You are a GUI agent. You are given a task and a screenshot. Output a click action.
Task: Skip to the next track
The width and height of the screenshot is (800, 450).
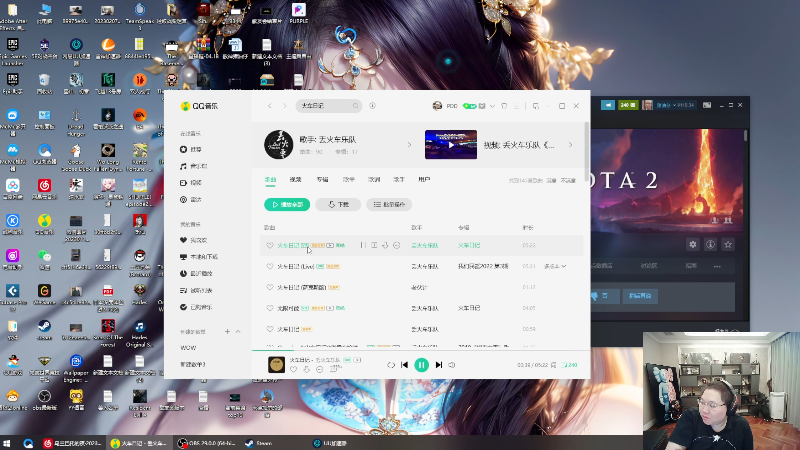coord(439,365)
